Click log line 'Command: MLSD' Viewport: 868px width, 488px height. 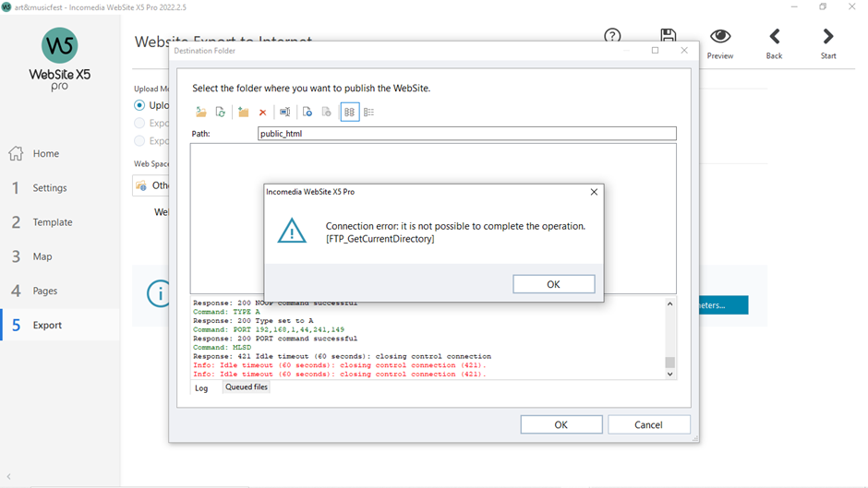click(x=222, y=348)
